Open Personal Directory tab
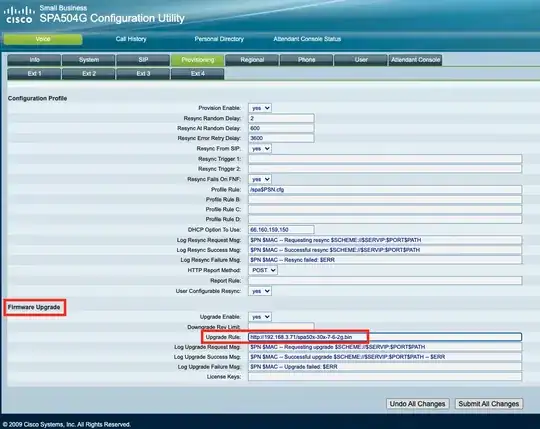This screenshot has width=540, height=429. click(219, 39)
